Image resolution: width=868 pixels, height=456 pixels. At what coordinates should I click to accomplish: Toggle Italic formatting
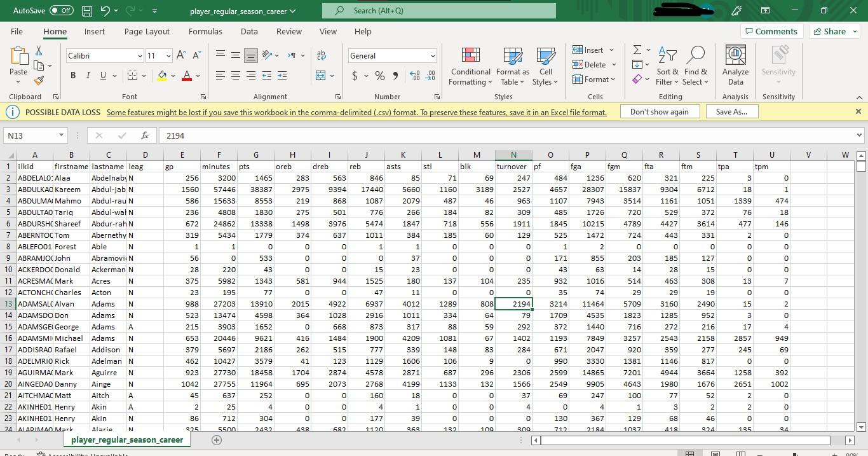click(x=88, y=76)
